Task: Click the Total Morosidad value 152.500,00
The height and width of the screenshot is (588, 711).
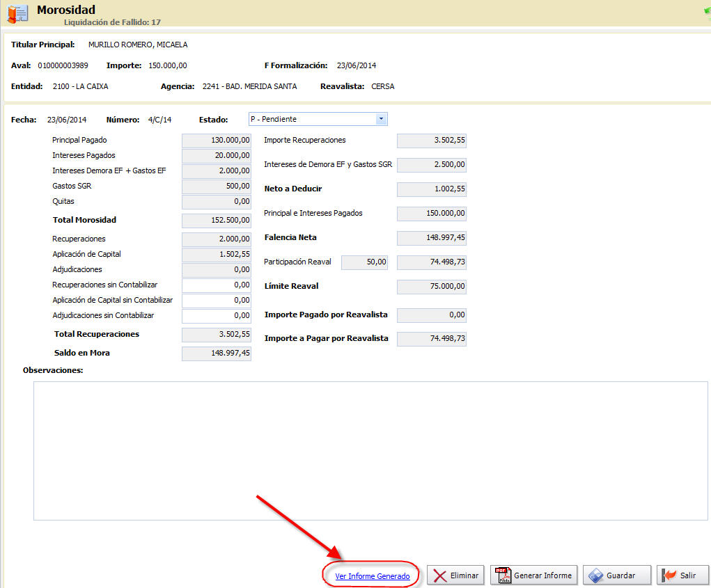Action: 217,220
